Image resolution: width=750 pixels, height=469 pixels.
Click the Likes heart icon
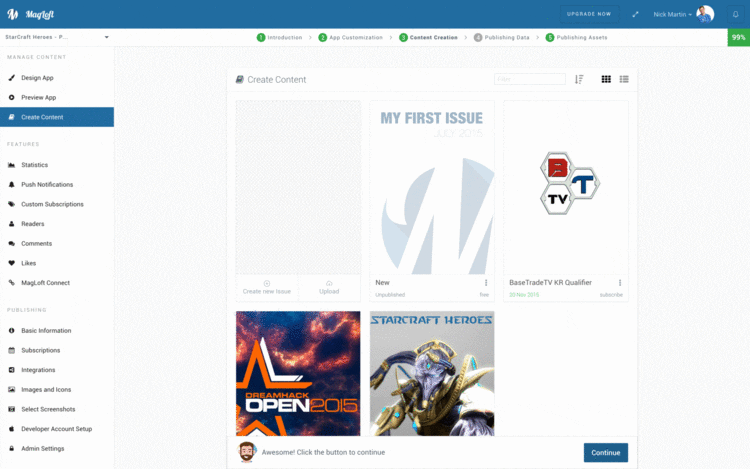11,263
